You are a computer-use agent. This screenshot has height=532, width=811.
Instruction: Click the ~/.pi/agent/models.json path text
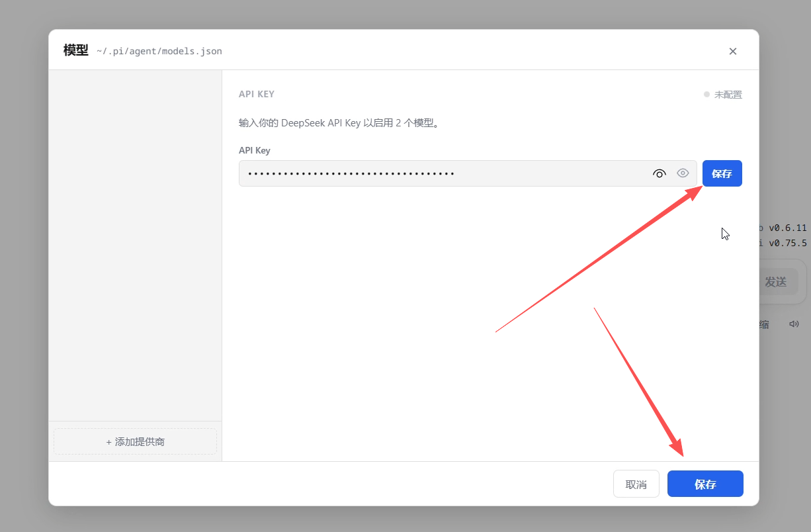point(159,51)
